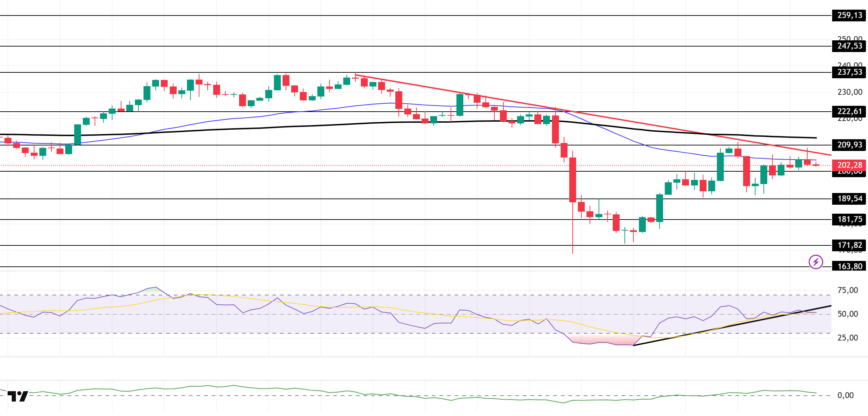Click the red 202,28 current price label
This screenshot has width=868, height=416.
pos(849,165)
